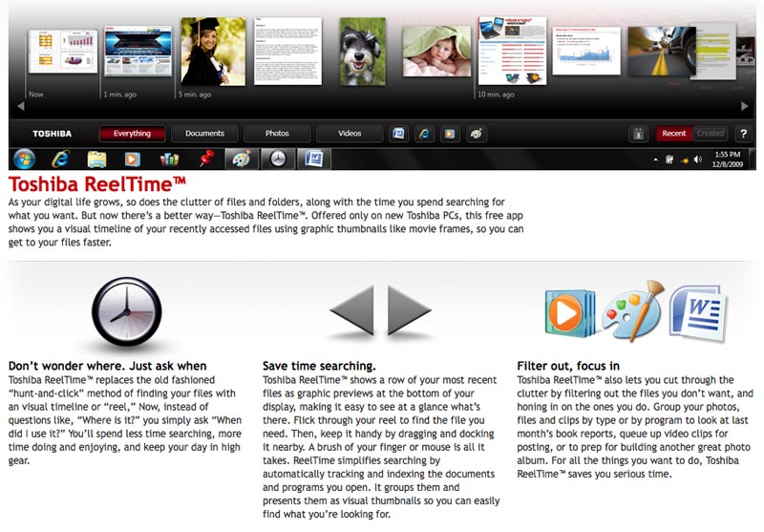Select the Videos filter tab

[x=350, y=134]
